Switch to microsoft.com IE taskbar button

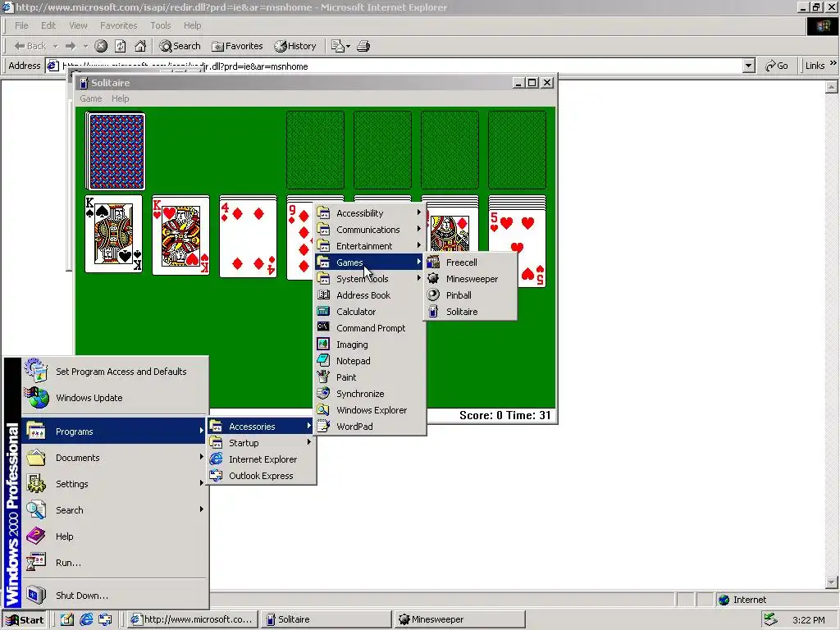[193, 620]
